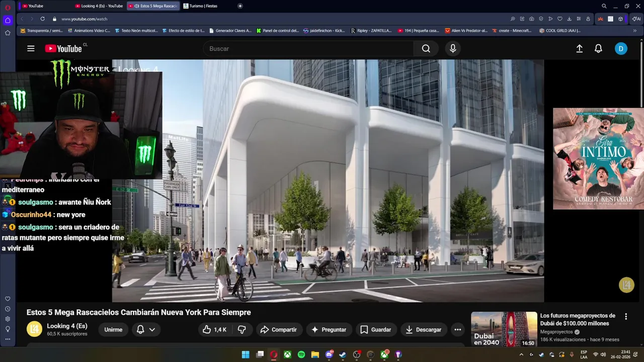Click the Preguntar AI button
The image size is (644, 362).
point(329,330)
